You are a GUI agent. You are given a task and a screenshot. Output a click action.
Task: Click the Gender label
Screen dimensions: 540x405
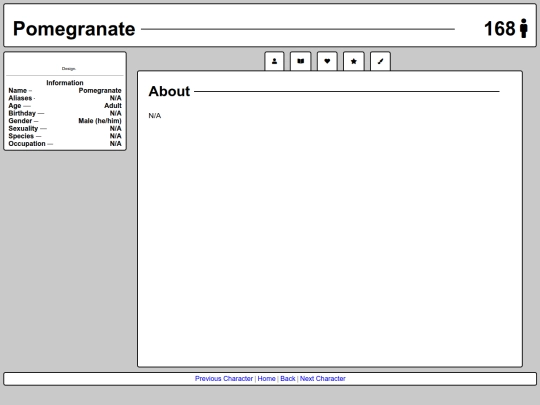[20, 121]
